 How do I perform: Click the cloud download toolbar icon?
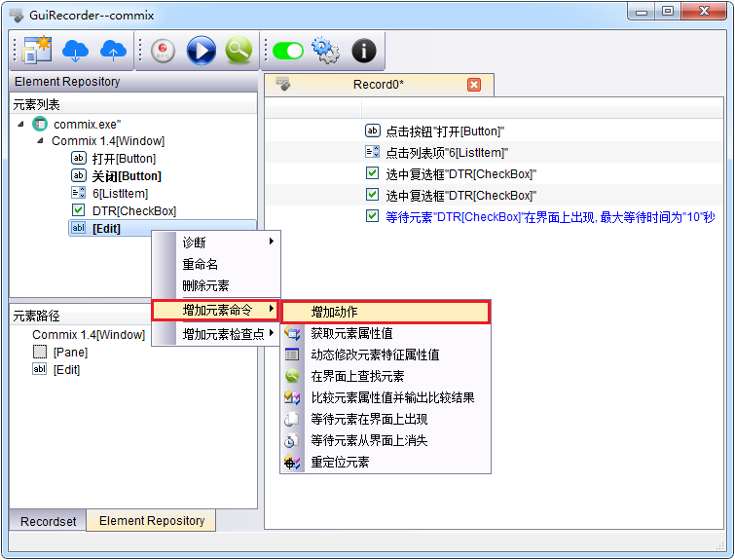75,51
